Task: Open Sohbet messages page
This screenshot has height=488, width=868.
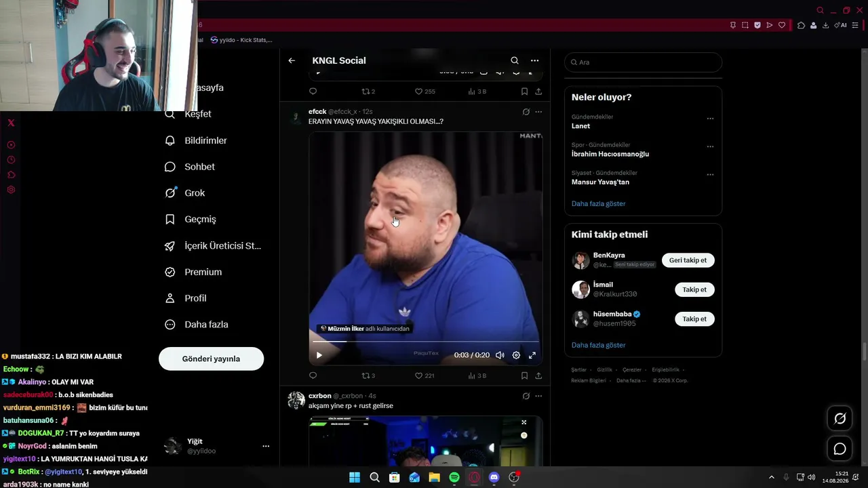Action: point(191,167)
